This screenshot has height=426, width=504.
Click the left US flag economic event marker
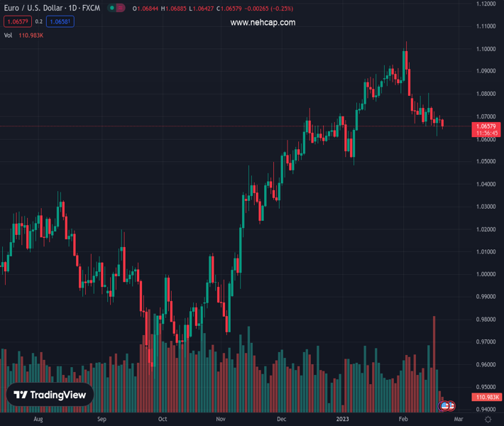pos(444,406)
